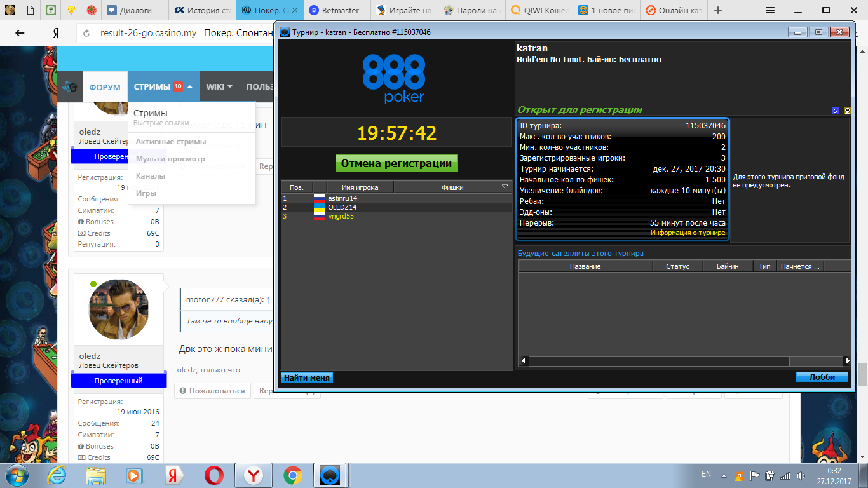Switch to the 'Betmaster' browser tab
The width and height of the screenshot is (868, 488).
tap(336, 10)
